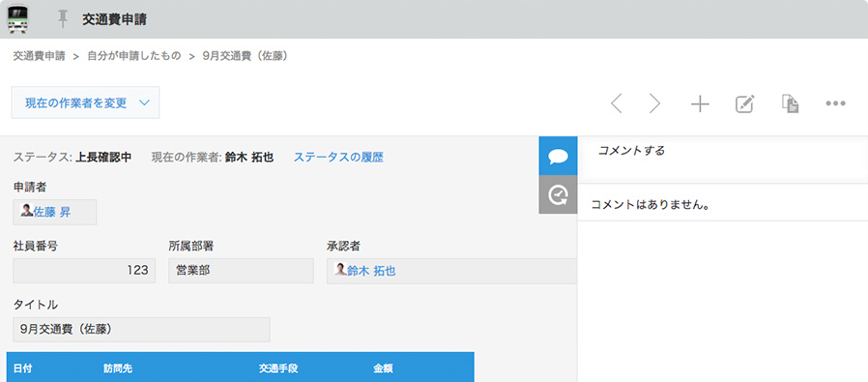Screen dimensions: 868x382
Task: Click the 交通費申請 app title in header
Action: click(114, 19)
